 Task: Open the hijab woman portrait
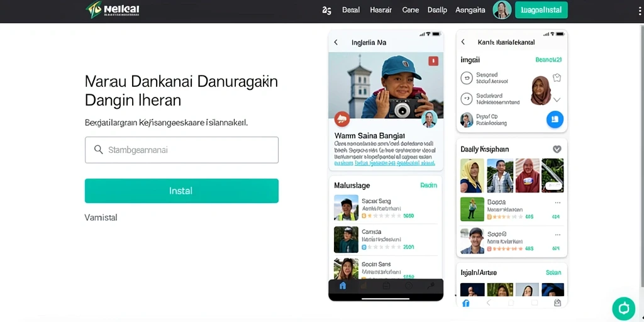(540, 91)
